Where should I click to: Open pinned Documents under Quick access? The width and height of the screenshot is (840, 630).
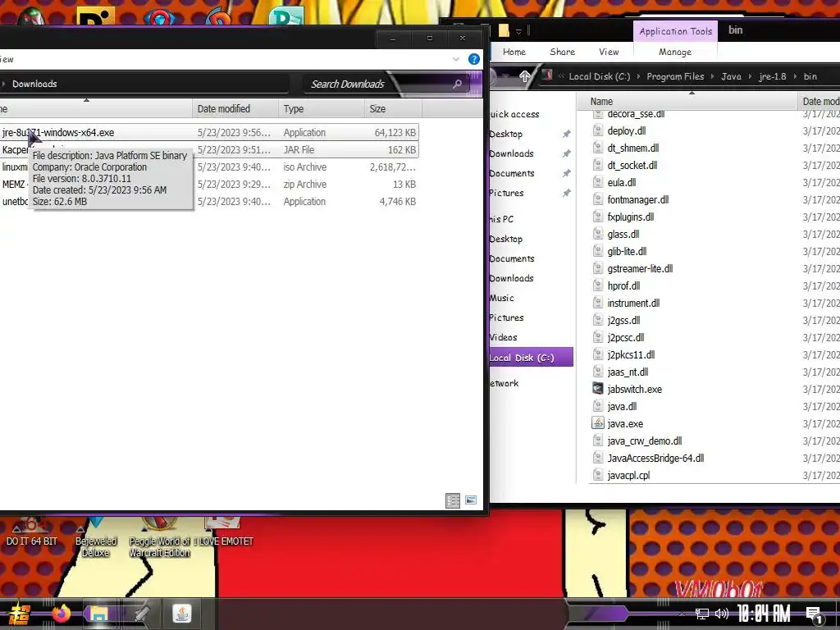point(512,173)
